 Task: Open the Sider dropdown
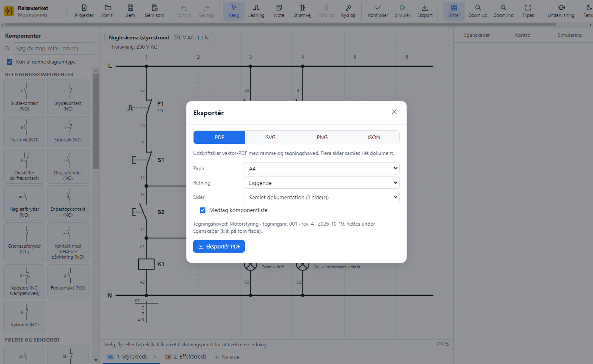[322, 197]
